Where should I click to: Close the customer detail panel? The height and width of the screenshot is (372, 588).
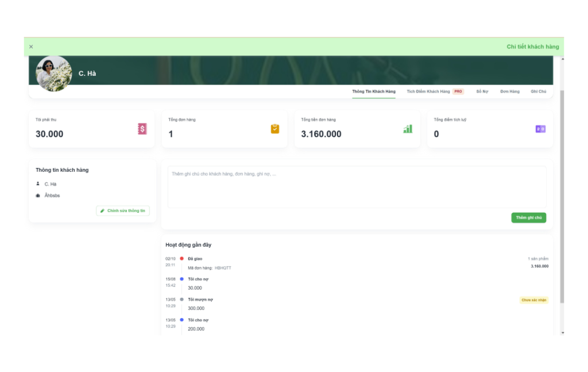coord(31,47)
